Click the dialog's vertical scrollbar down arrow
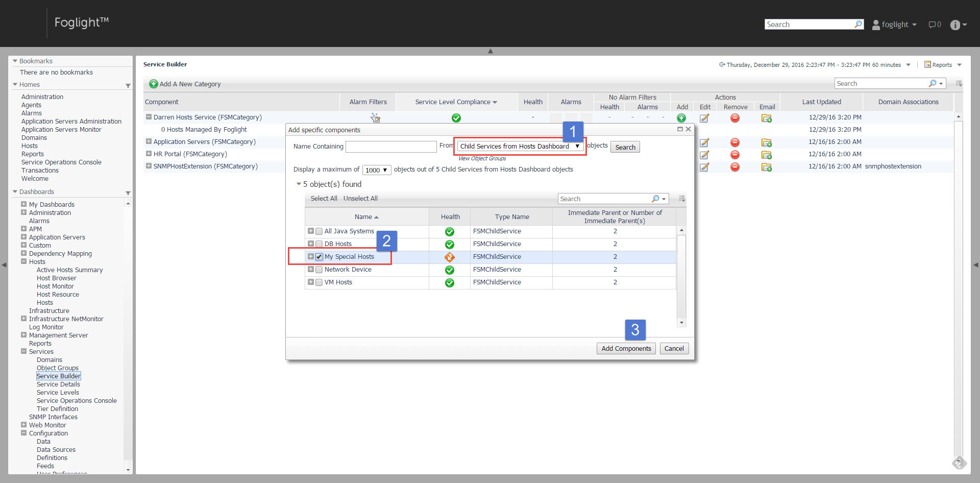The image size is (980, 483). 681,323
